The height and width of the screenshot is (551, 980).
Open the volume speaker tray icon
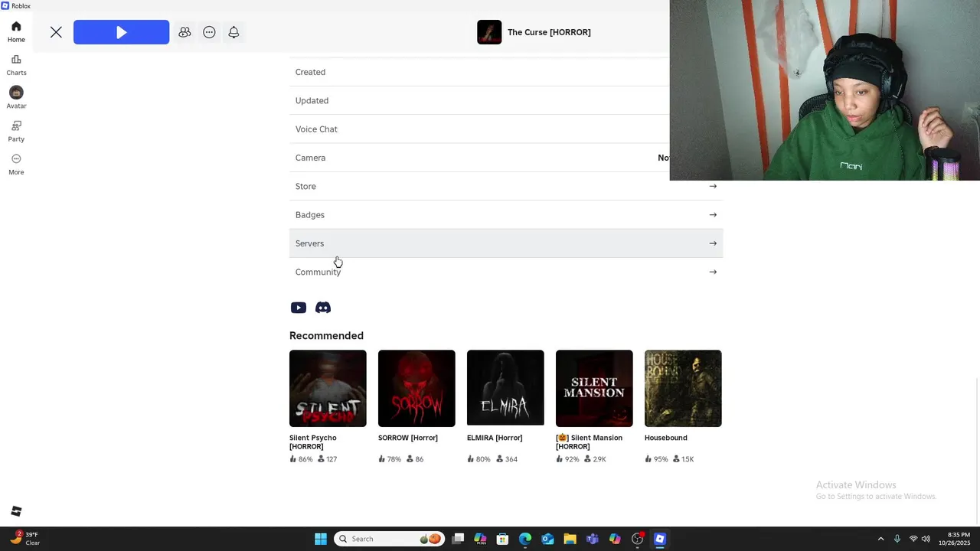click(x=926, y=539)
